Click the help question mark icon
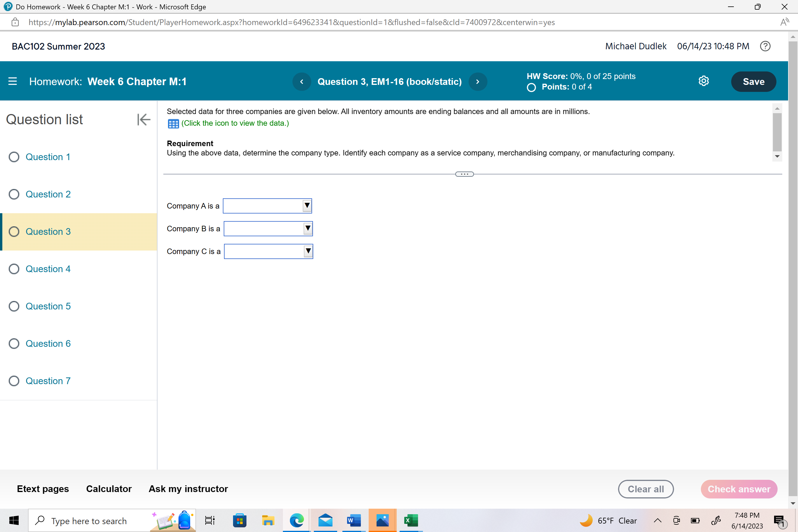Image resolution: width=798 pixels, height=532 pixels. pos(765,46)
